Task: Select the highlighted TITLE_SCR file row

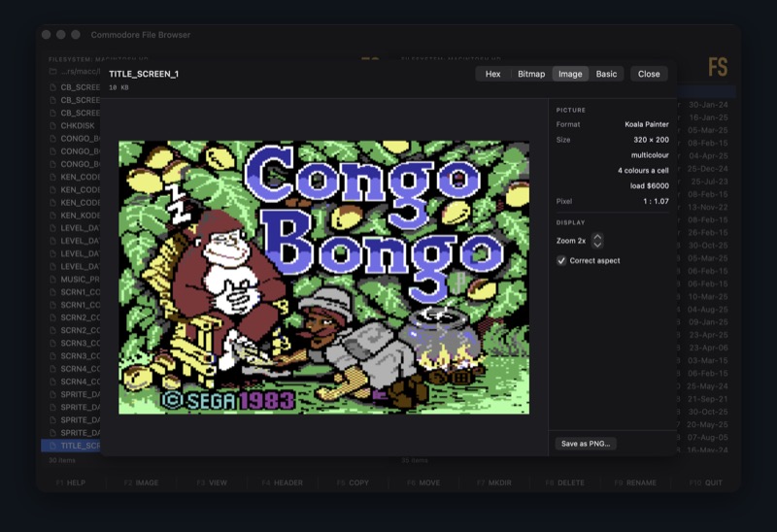Action: (71, 446)
